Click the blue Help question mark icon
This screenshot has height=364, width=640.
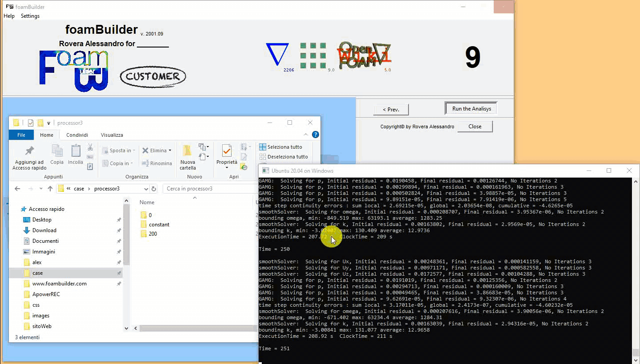(x=315, y=135)
